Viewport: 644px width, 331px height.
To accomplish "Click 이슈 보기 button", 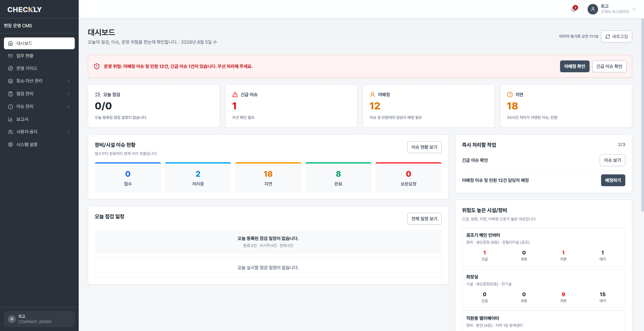I will click(x=613, y=160).
